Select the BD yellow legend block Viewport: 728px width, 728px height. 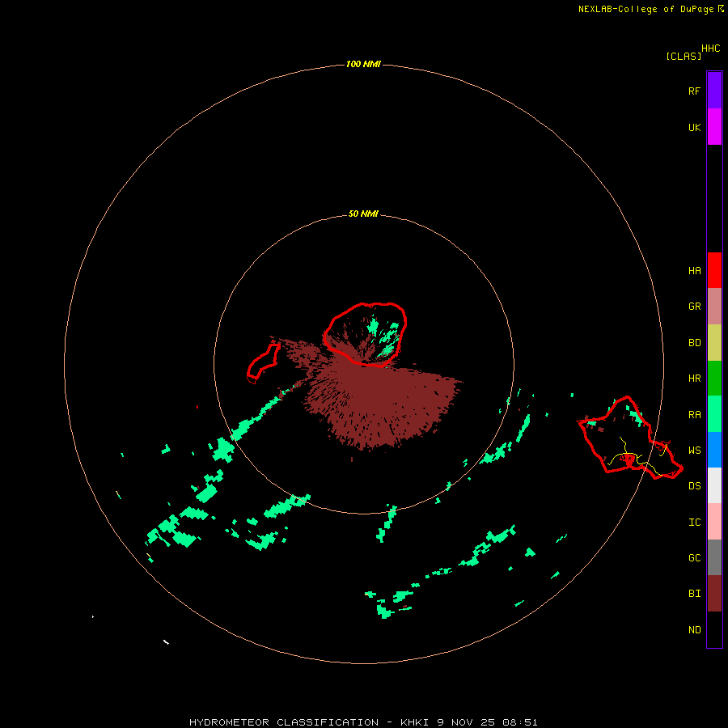(714, 342)
